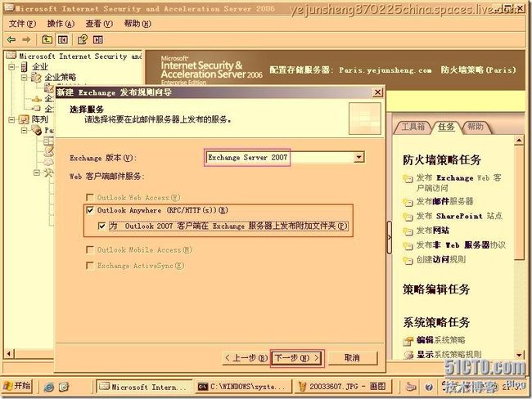Click task pane scrollbar up arrow
532x399 pixels.
pyautogui.click(x=519, y=140)
